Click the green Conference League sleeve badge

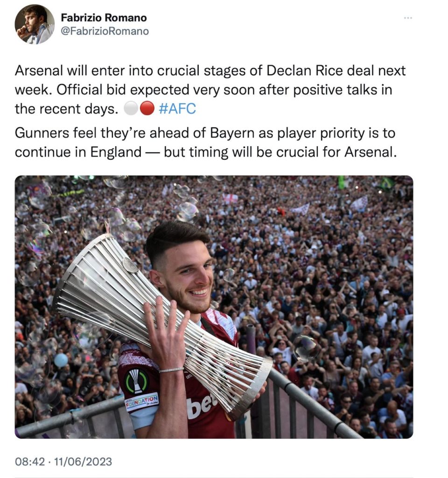(x=137, y=381)
